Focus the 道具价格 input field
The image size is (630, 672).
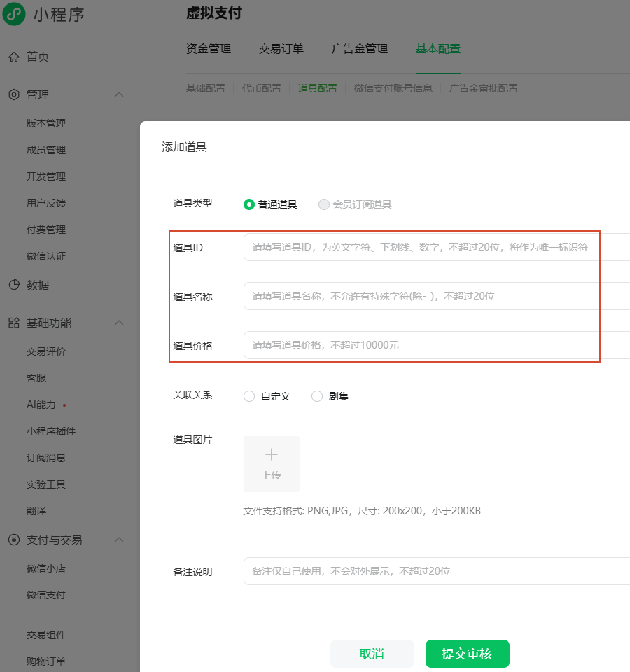437,345
